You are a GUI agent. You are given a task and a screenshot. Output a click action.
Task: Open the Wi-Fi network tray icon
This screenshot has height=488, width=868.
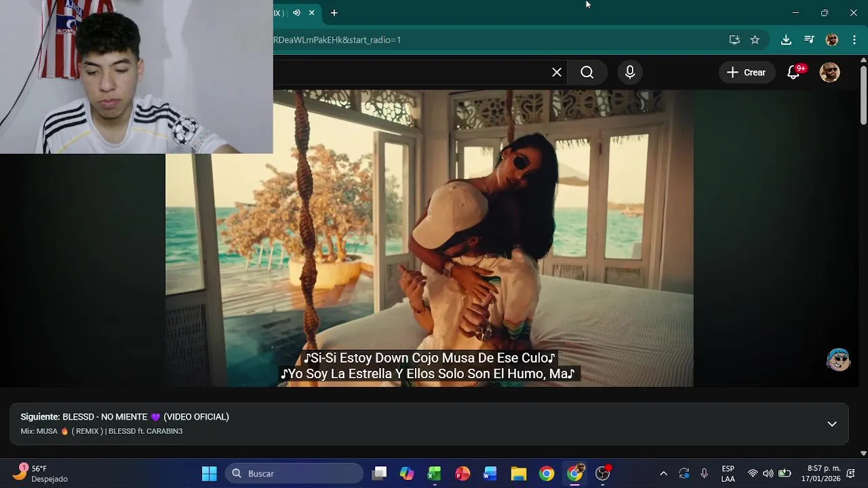(753, 474)
